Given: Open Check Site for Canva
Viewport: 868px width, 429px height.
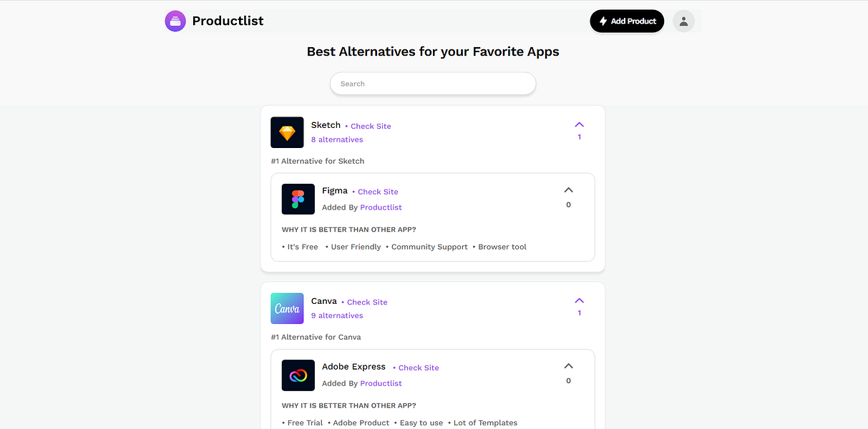Looking at the screenshot, I should 367,302.
